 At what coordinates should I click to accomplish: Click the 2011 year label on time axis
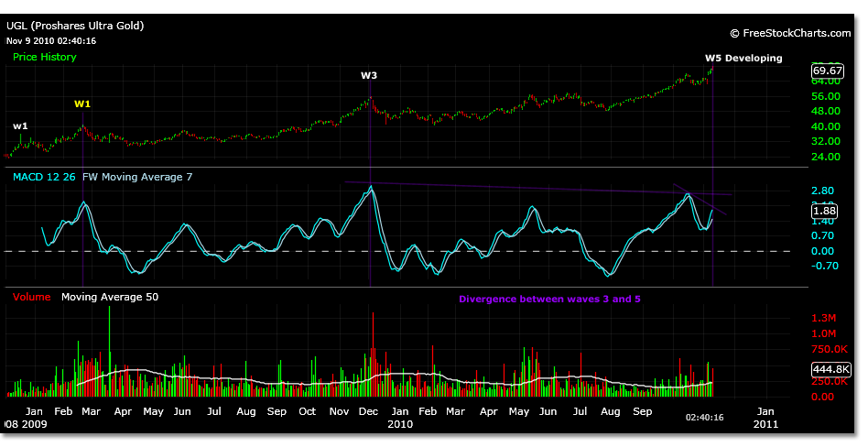tap(765, 425)
